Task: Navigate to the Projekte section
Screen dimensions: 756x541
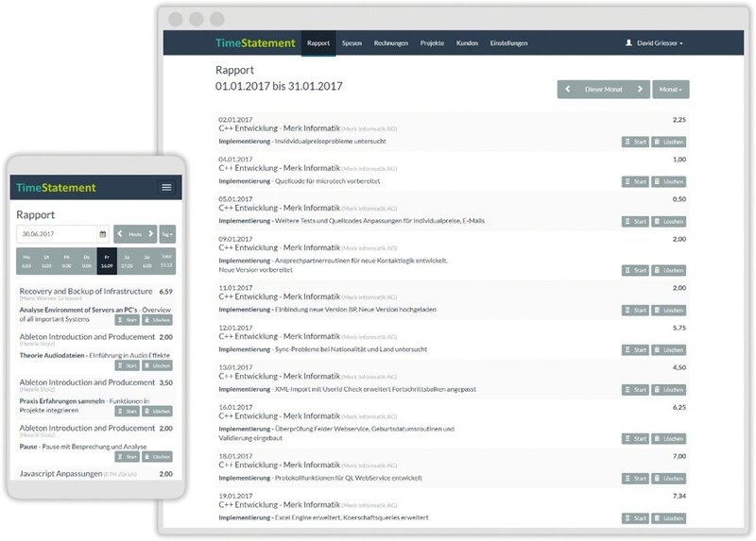Action: 432,43
